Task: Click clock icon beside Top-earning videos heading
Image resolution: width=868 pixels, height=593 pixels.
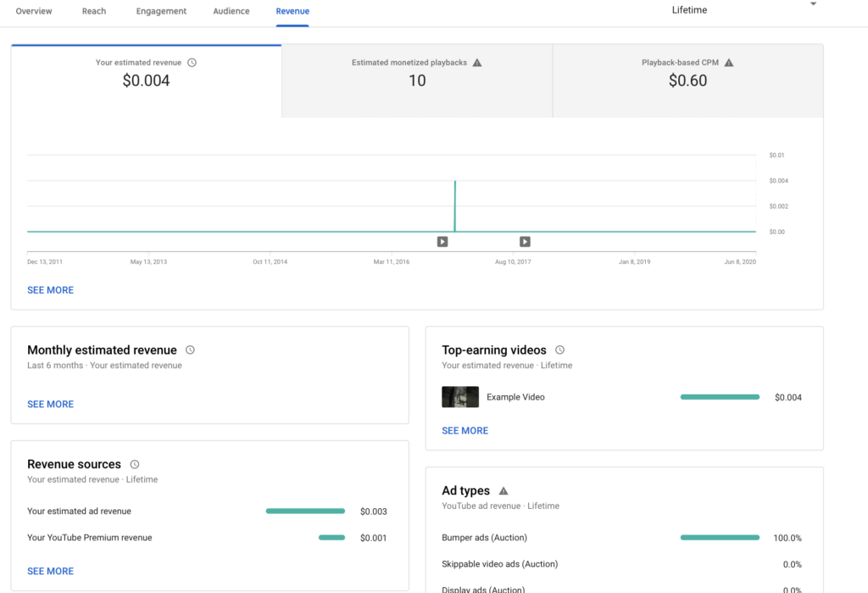Action: pos(559,350)
